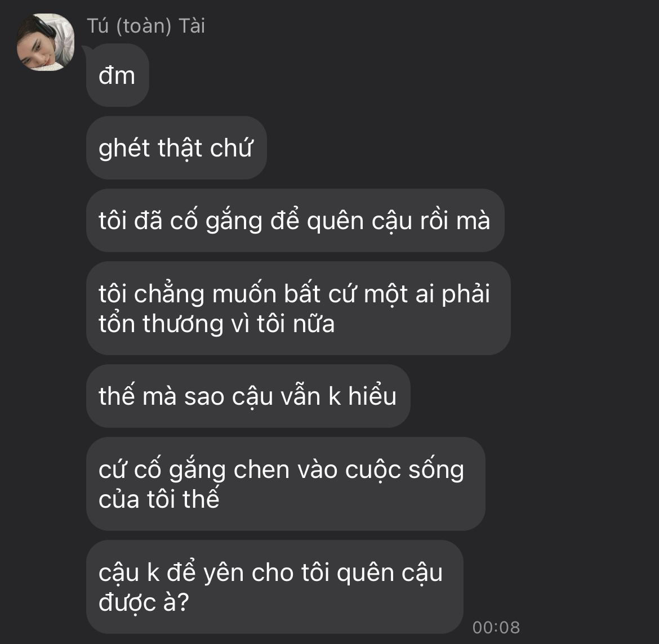This screenshot has height=644, width=659.
Task: Click '(toàn)' in the sender name
Action: (144, 26)
